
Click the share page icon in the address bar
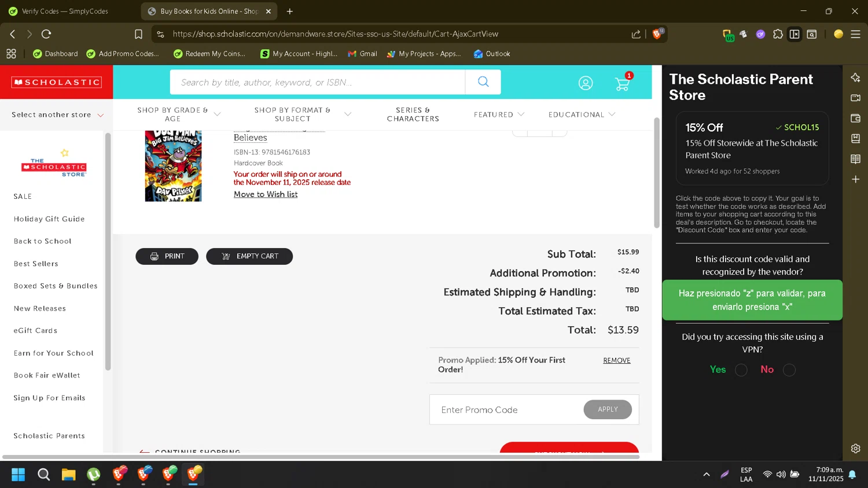pos(636,34)
